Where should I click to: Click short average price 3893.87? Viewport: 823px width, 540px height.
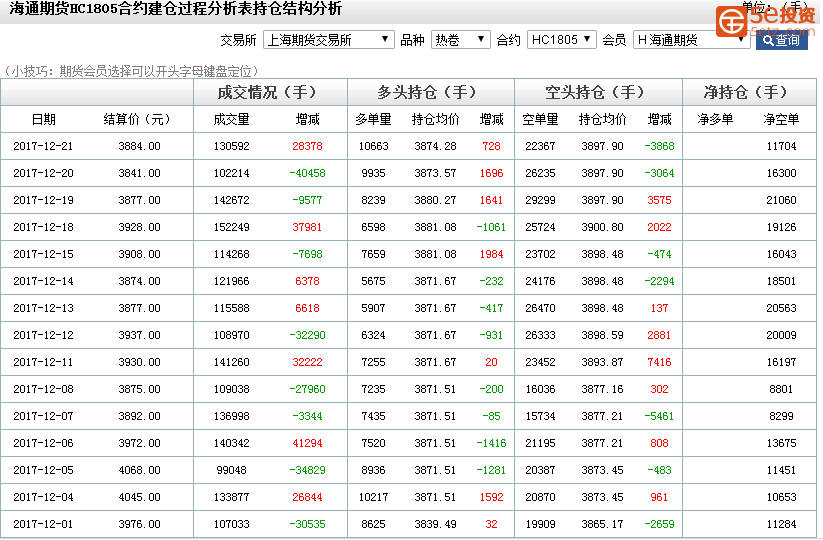[602, 363]
